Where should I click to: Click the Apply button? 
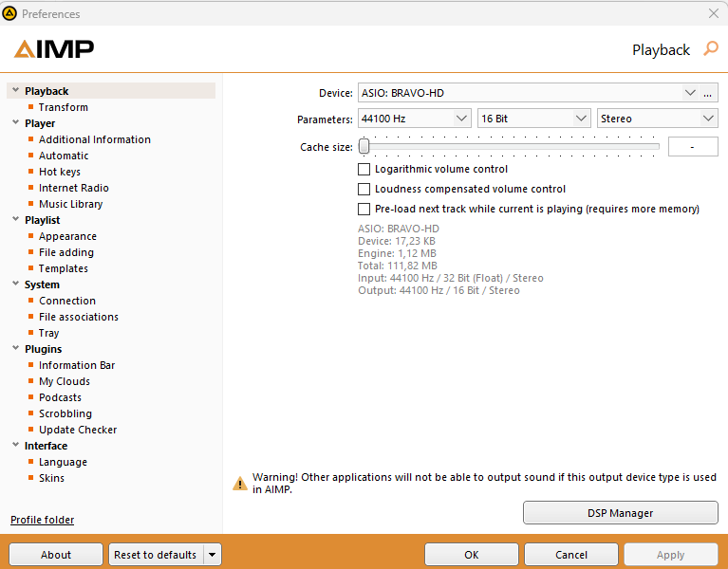[671, 555]
